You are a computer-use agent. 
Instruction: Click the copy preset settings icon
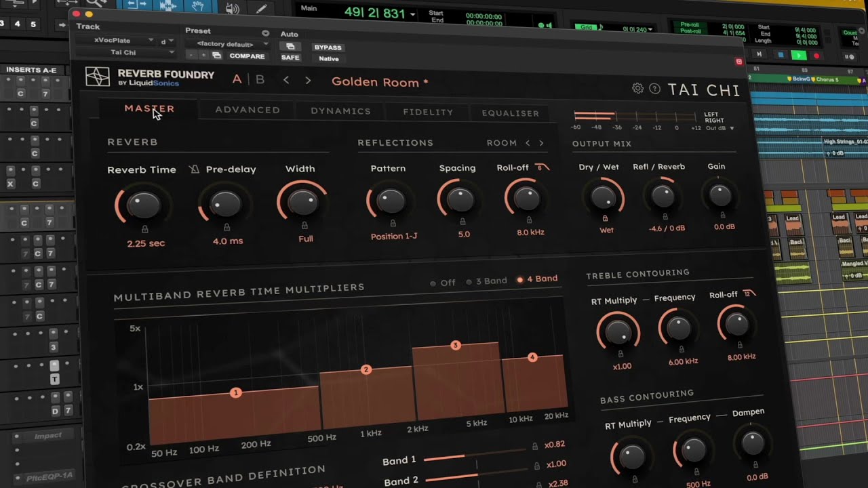pos(216,56)
